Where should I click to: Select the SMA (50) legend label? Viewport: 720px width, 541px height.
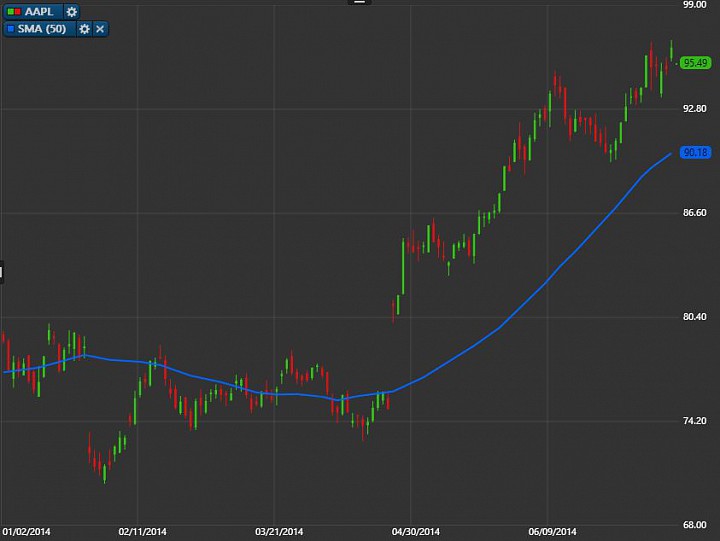pos(42,29)
